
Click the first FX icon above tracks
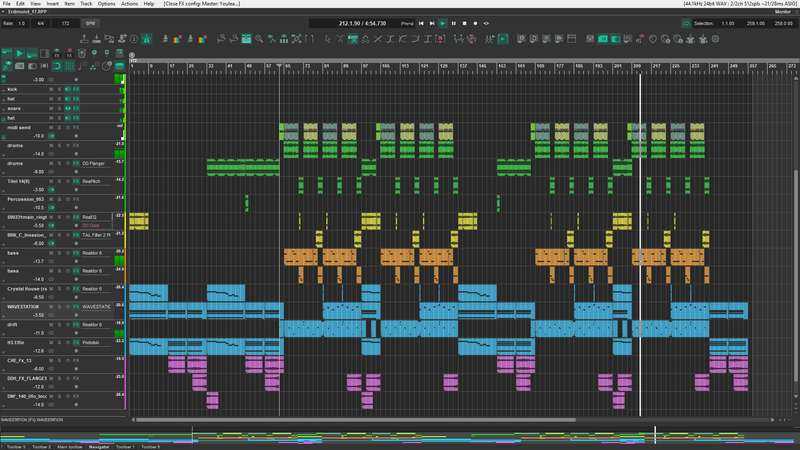(x=57, y=53)
